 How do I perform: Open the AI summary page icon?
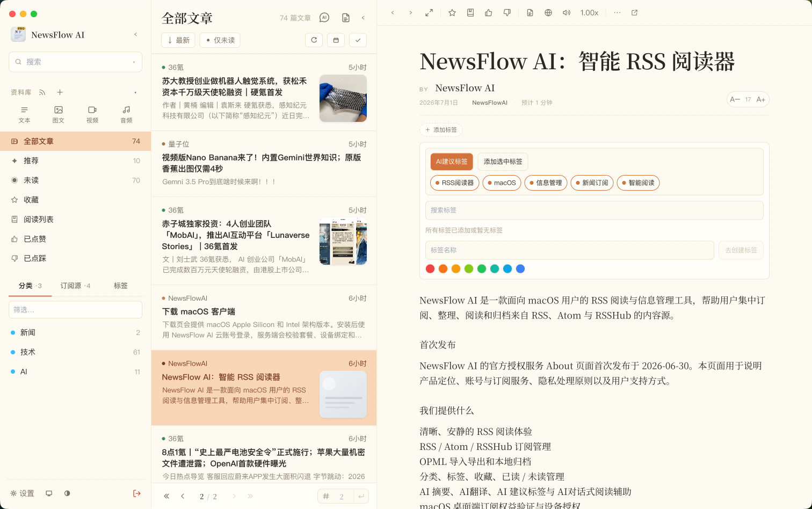point(530,13)
